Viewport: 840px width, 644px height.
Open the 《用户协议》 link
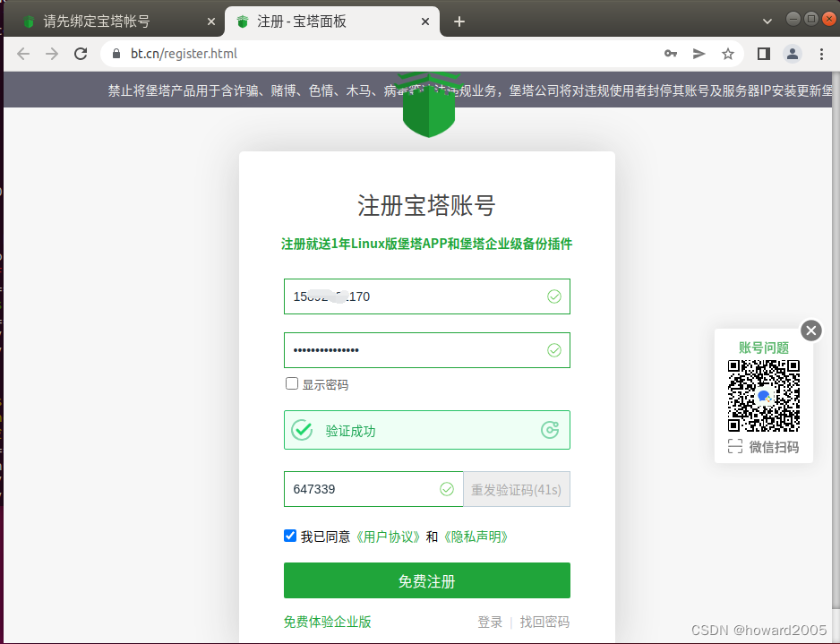coord(389,537)
